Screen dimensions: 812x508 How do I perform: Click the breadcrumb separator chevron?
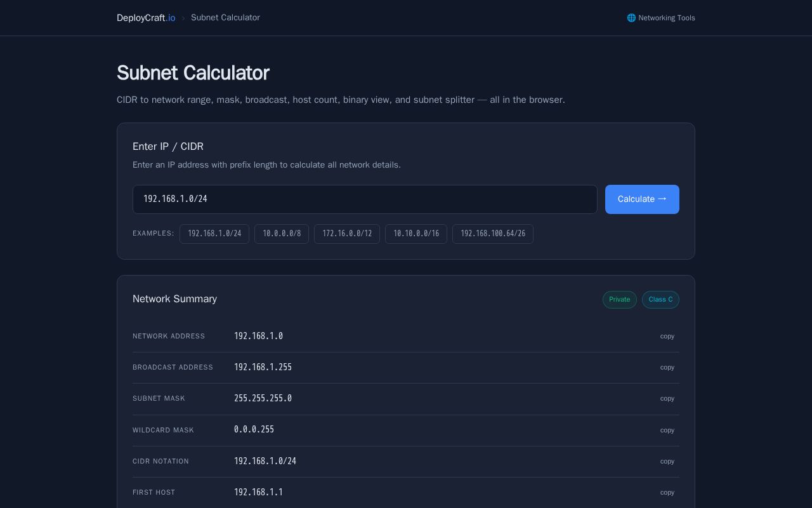click(x=183, y=18)
